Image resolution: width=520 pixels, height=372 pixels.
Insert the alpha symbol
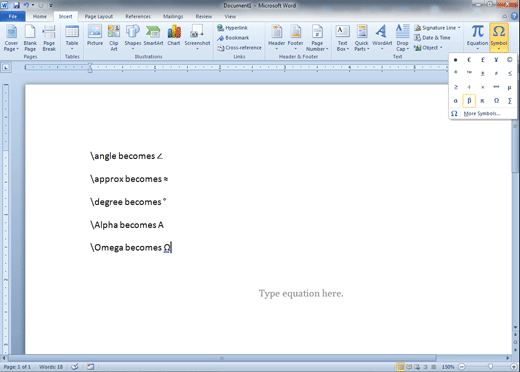pos(456,101)
